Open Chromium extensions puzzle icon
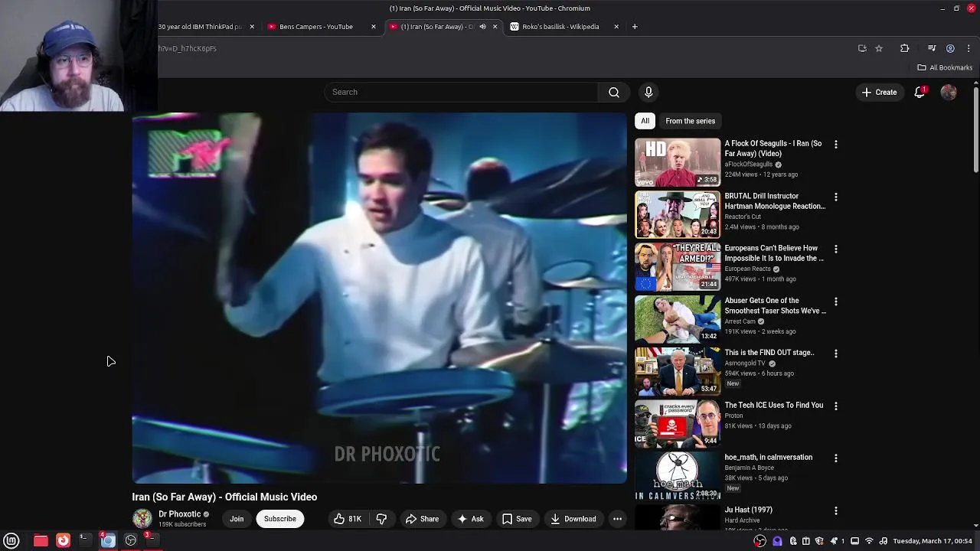 click(x=904, y=48)
